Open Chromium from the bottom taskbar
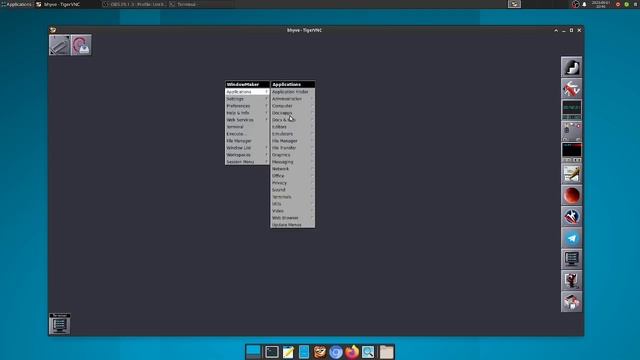This screenshot has width=640, height=360. 336,352
